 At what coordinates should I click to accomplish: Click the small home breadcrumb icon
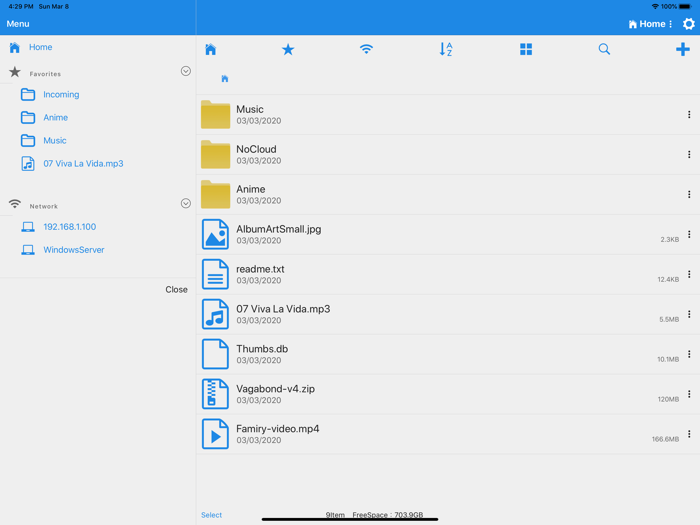pos(225,79)
